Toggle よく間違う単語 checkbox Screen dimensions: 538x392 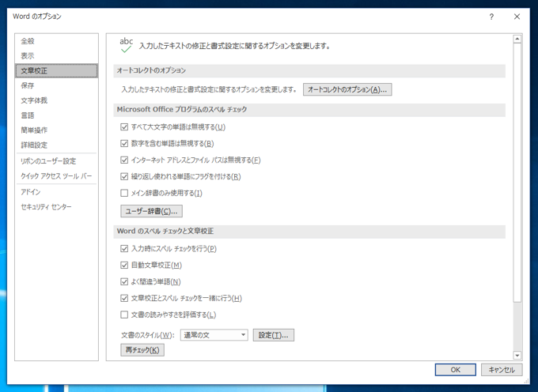pos(124,281)
